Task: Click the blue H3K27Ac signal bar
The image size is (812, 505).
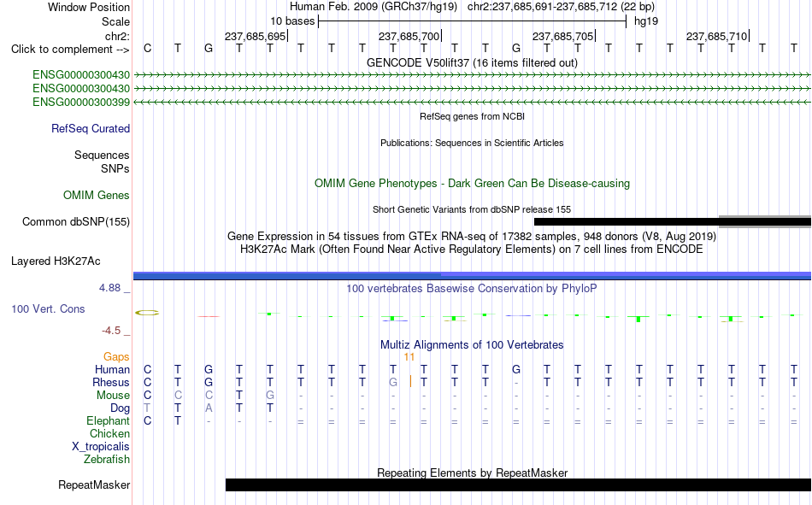Action: 472,276
